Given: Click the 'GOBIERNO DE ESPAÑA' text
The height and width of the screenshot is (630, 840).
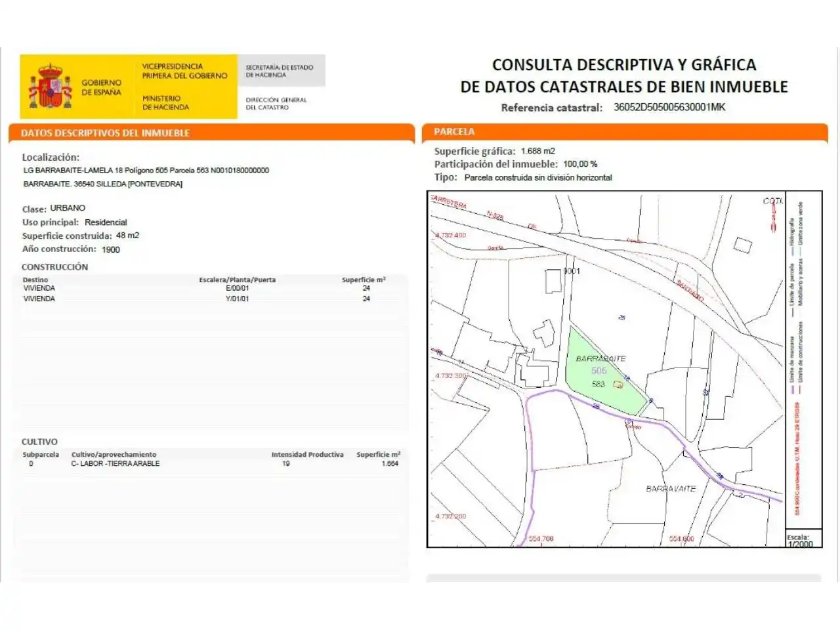Looking at the screenshot, I should pyautogui.click(x=101, y=87).
